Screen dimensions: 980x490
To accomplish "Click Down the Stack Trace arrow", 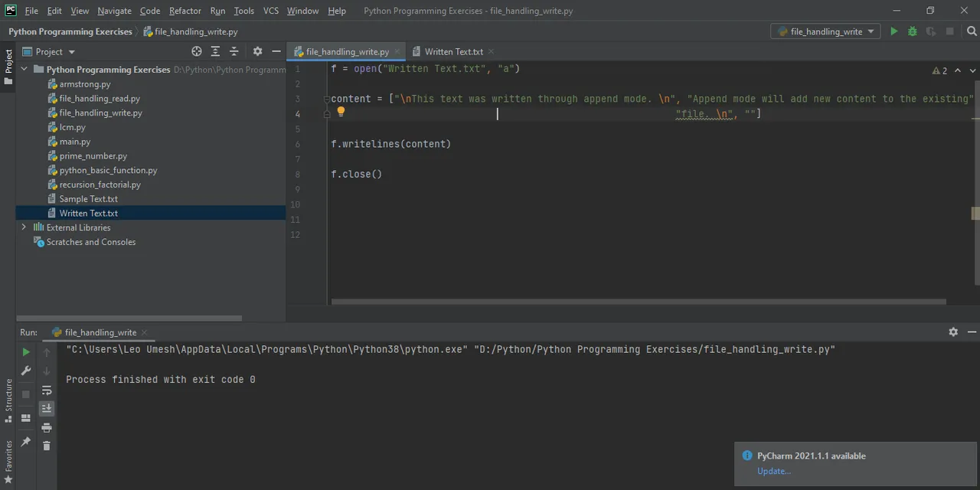I will tap(47, 371).
